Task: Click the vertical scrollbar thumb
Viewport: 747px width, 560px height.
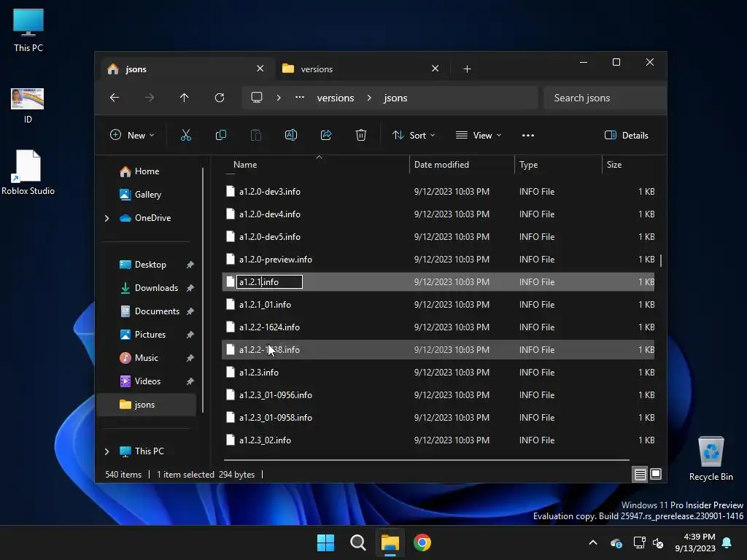Action: 661,260
